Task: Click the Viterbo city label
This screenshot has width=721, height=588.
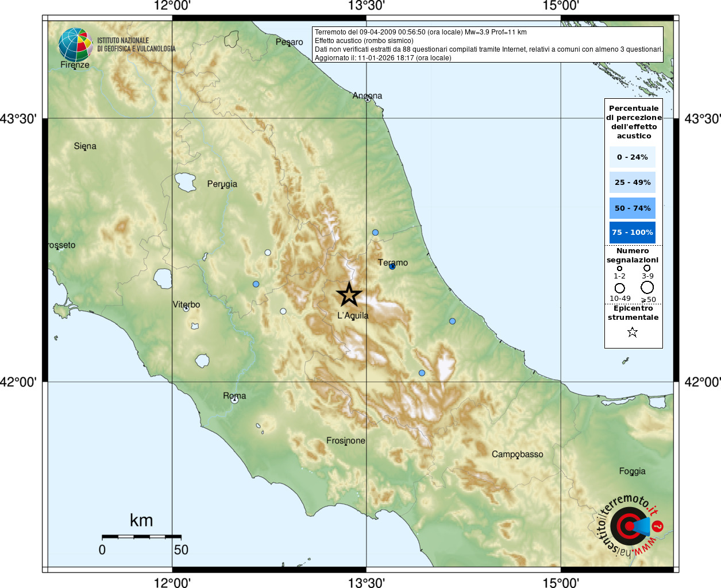Action: click(186, 304)
